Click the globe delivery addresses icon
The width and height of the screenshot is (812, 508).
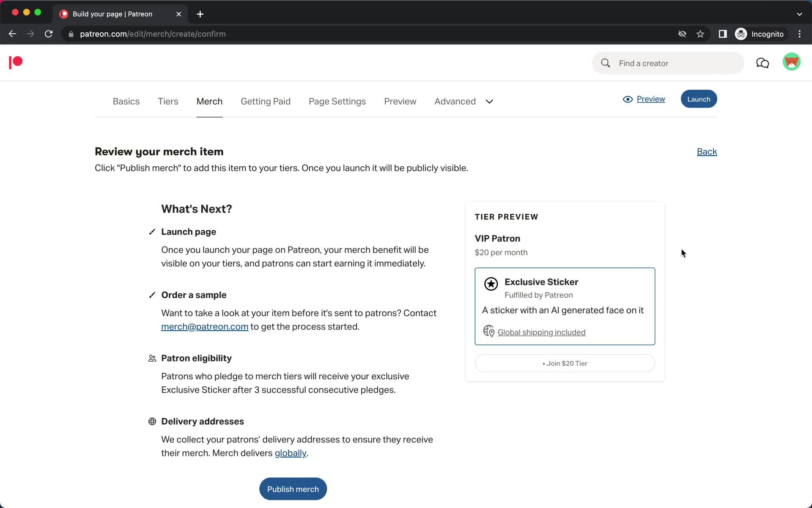coord(153,421)
